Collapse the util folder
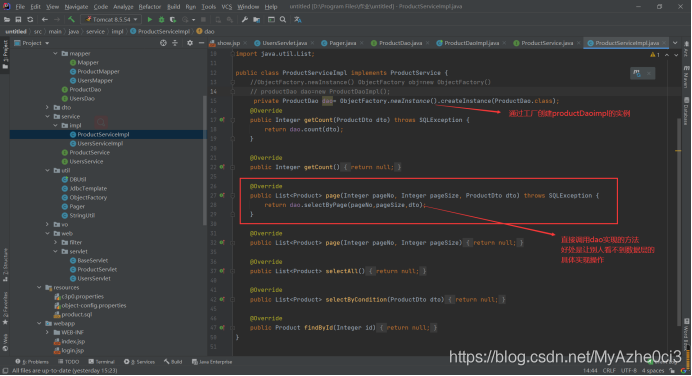Screen dimensions: 692x376 coord(47,170)
